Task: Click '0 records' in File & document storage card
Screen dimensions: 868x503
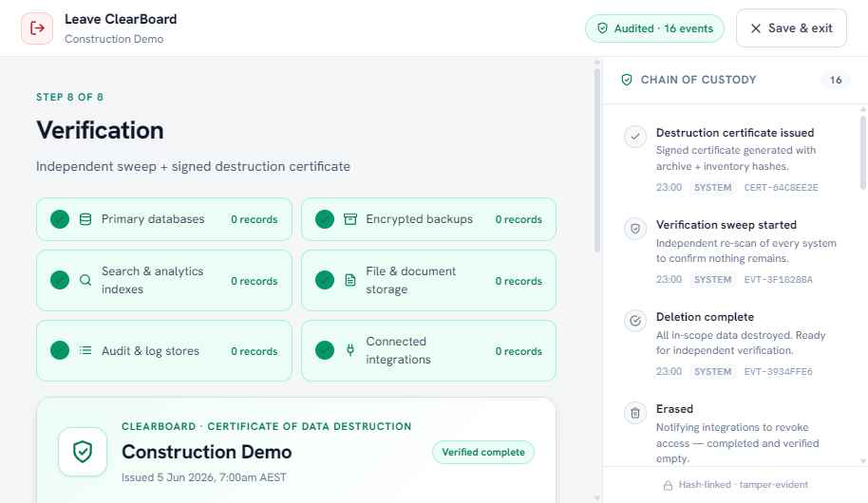Action: point(519,281)
